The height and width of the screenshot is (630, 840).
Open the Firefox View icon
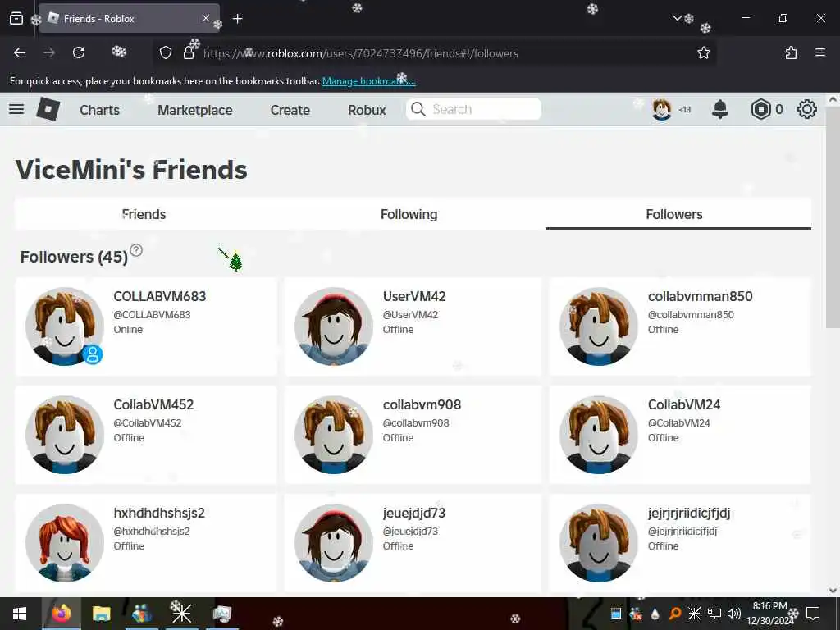pos(16,19)
